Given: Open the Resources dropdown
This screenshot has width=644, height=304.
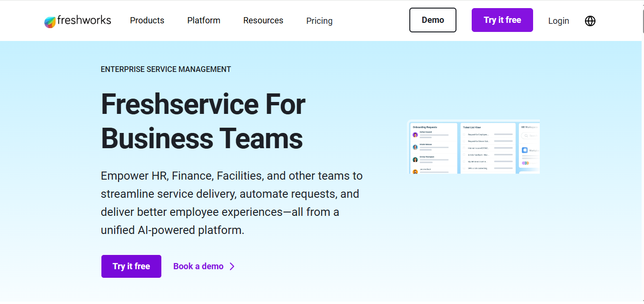Looking at the screenshot, I should (x=263, y=20).
